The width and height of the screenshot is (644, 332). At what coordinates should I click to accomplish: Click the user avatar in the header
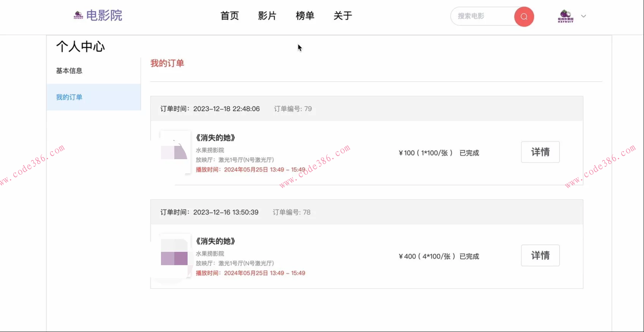pyautogui.click(x=565, y=16)
